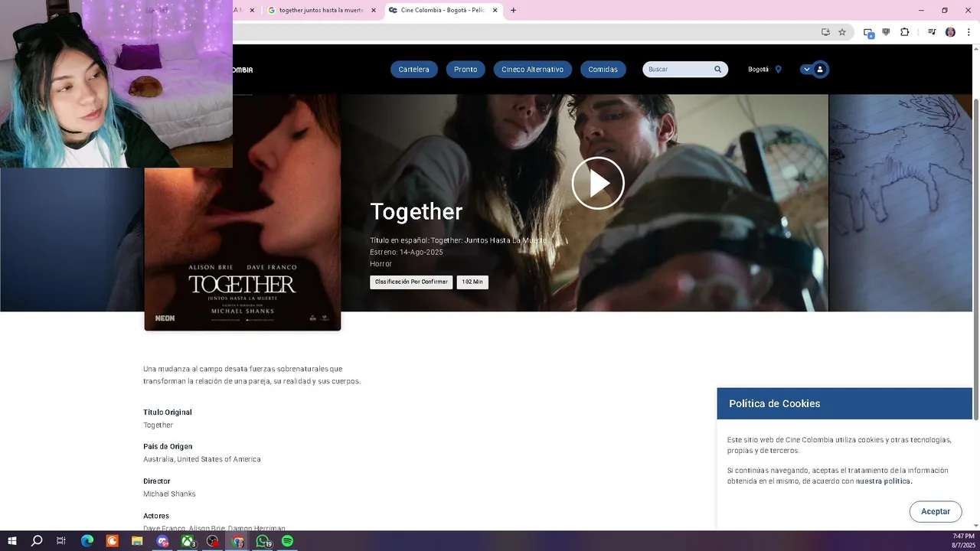Open the user profile icon
Viewport: 980px width, 551px height.
820,70
